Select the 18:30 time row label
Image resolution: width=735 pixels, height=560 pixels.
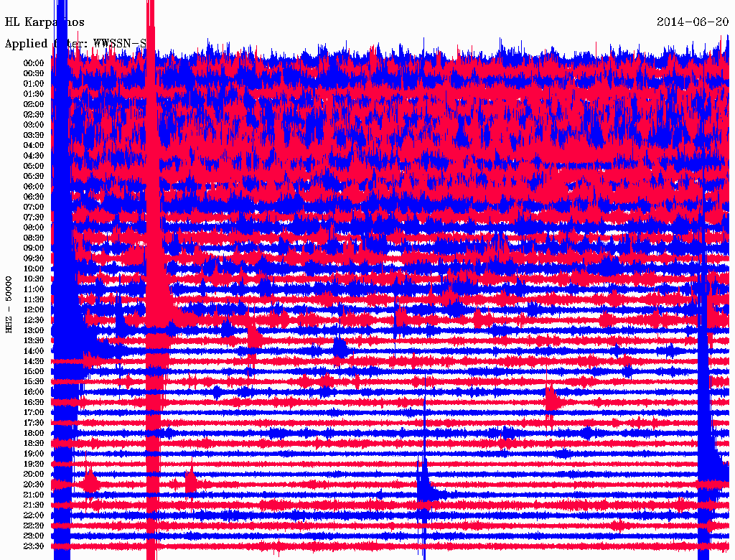[34, 444]
